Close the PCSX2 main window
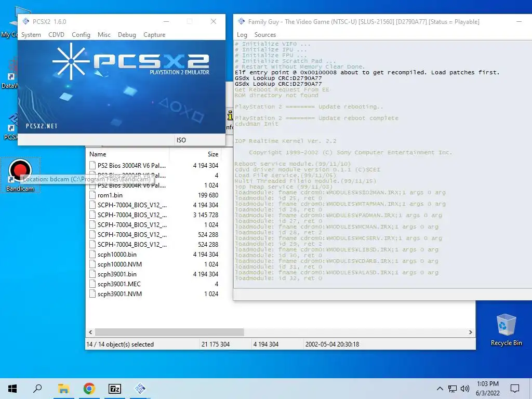532x399 pixels. click(x=214, y=21)
